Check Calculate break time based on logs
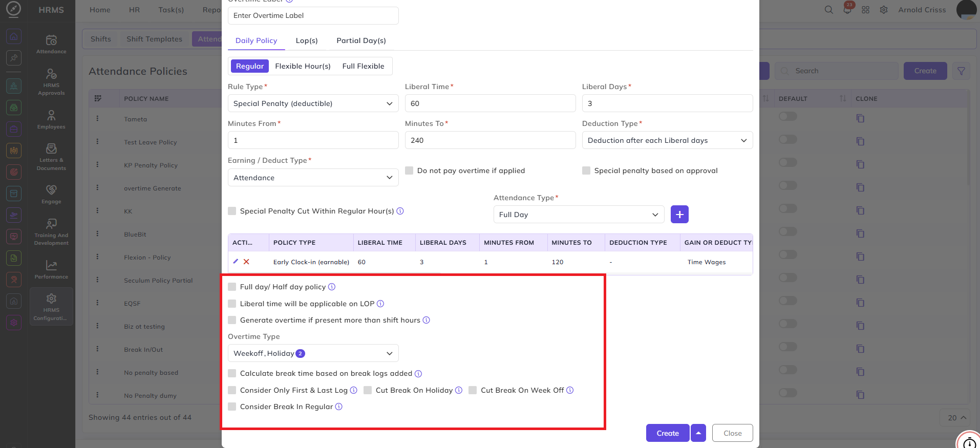 coord(232,373)
